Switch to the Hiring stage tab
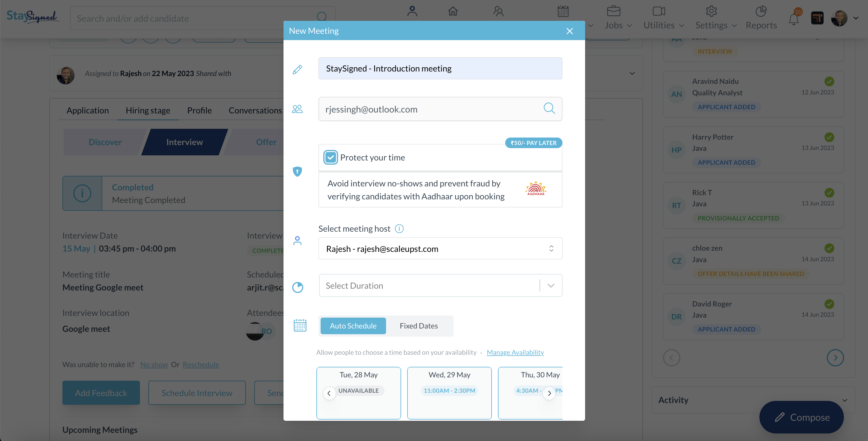 [147, 110]
